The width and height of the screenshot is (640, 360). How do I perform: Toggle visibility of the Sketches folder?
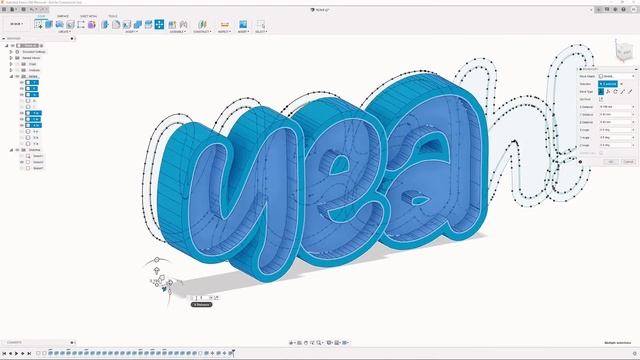click(17, 150)
